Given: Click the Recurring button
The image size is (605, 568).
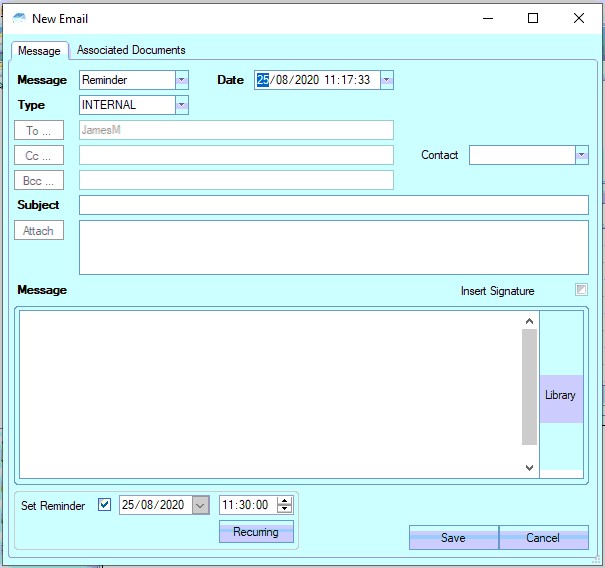Looking at the screenshot, I should pos(256,532).
